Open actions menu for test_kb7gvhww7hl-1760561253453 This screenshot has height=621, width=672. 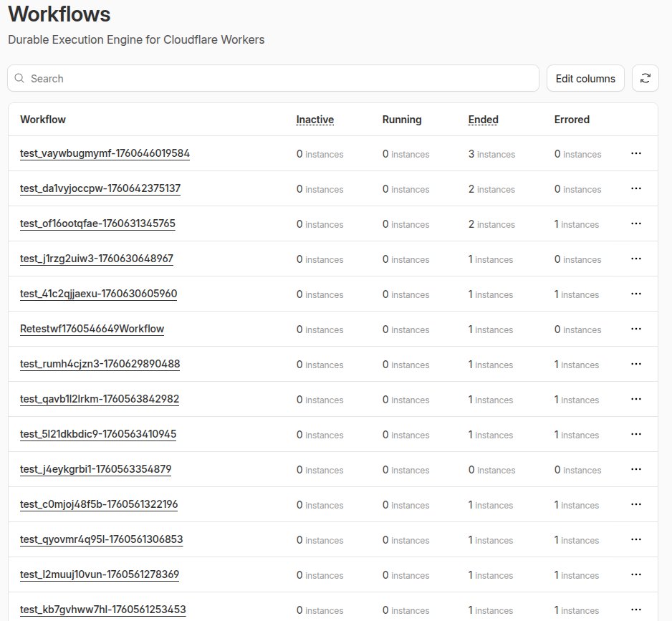(x=636, y=610)
